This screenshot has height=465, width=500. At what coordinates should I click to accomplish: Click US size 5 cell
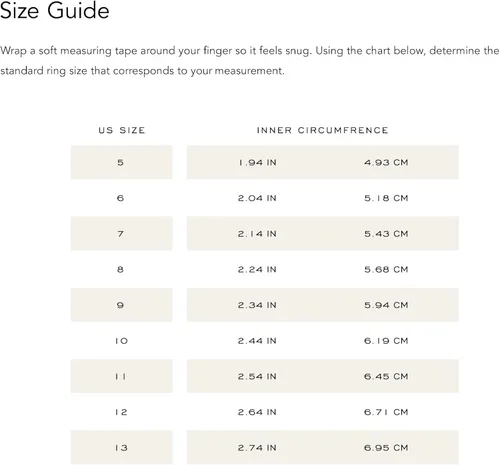coord(122,162)
